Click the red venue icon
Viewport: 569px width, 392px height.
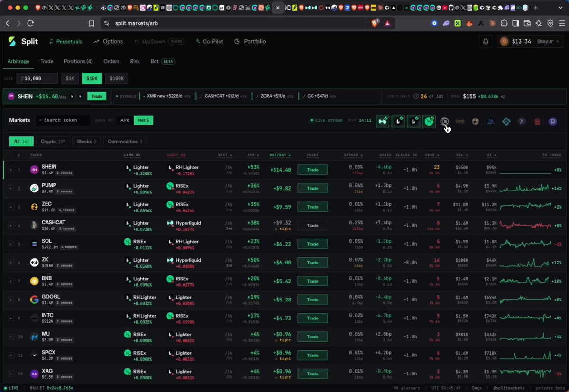click(x=537, y=121)
